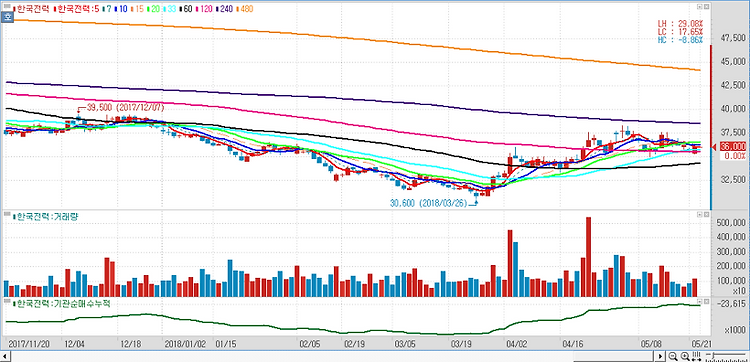The width and height of the screenshot is (750, 362).
Task: Click the LH : 29.08% indicator text
Action: click(x=680, y=23)
